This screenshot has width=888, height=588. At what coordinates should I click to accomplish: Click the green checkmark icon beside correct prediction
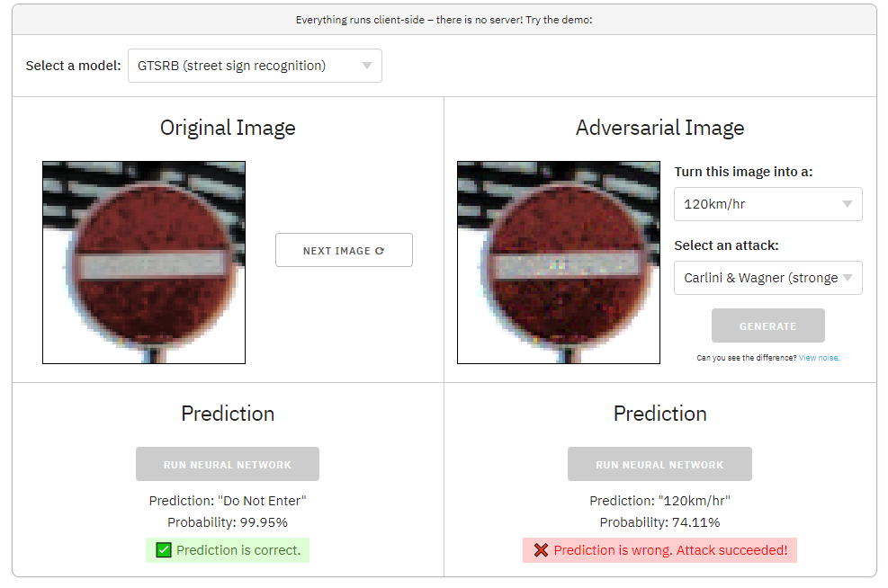[164, 550]
